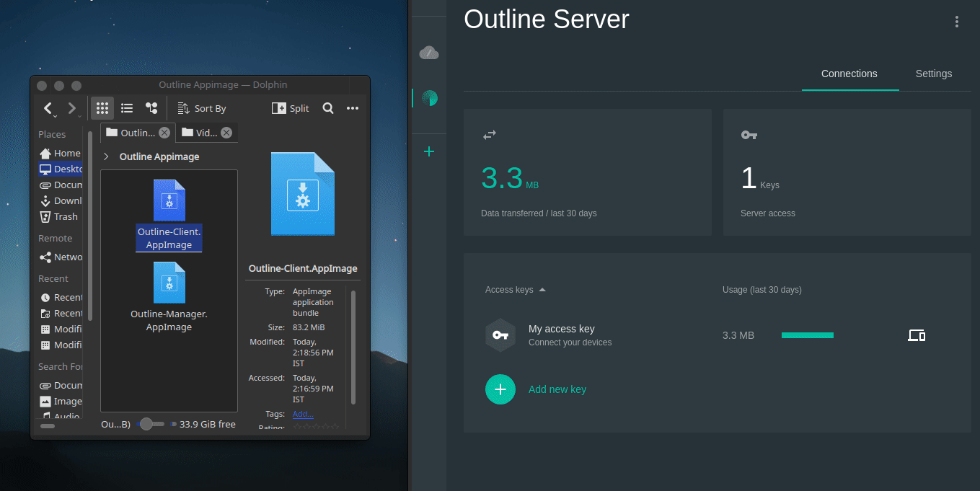Toggle Split view in Dolphin
This screenshot has width=980, height=491.
coord(291,107)
